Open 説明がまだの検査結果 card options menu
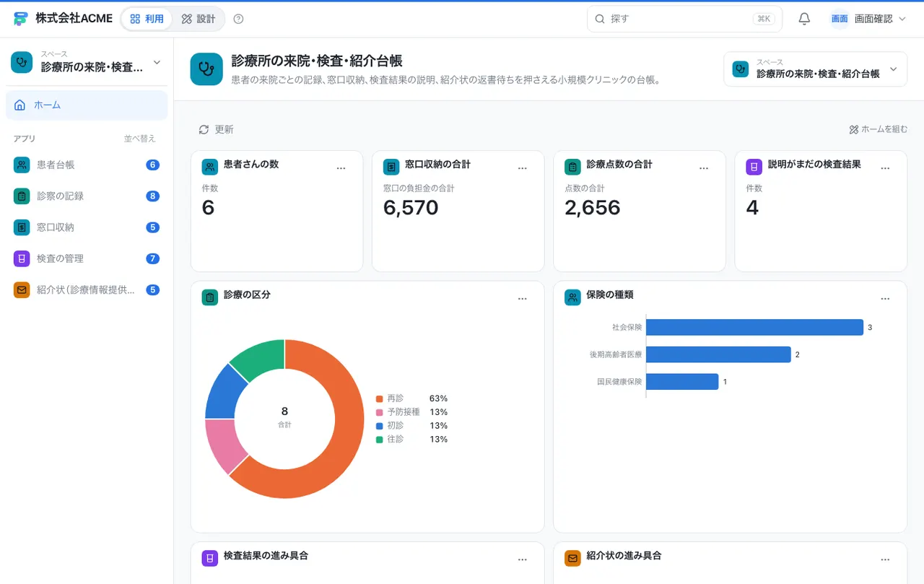 click(x=886, y=168)
